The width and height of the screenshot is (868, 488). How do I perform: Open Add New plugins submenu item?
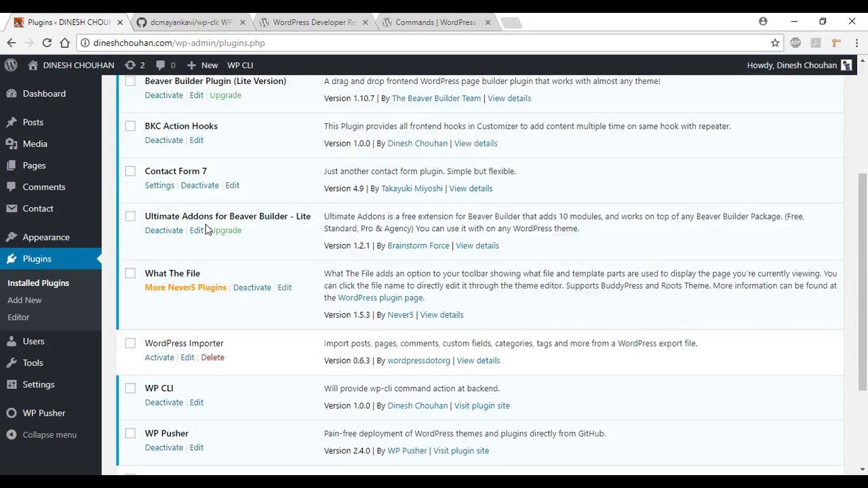pyautogui.click(x=24, y=300)
